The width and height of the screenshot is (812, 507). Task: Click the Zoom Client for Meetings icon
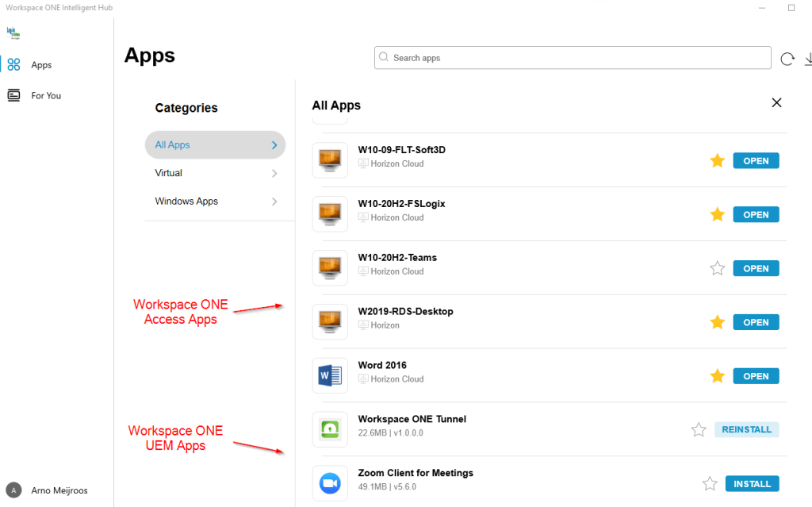point(330,483)
